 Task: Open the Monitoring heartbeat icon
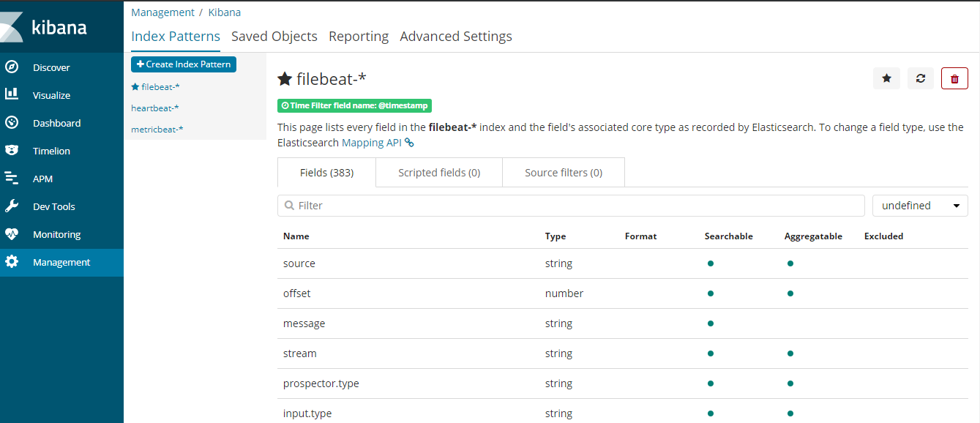tap(12, 234)
